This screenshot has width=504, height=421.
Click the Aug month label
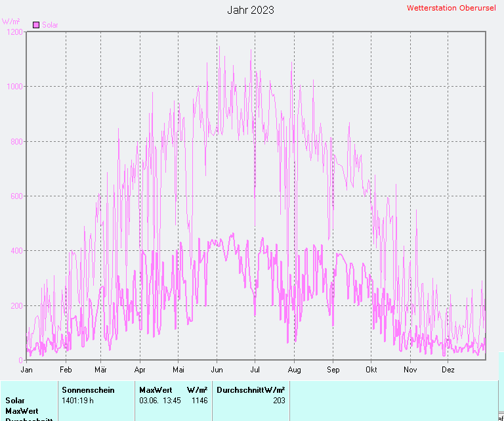coord(295,370)
